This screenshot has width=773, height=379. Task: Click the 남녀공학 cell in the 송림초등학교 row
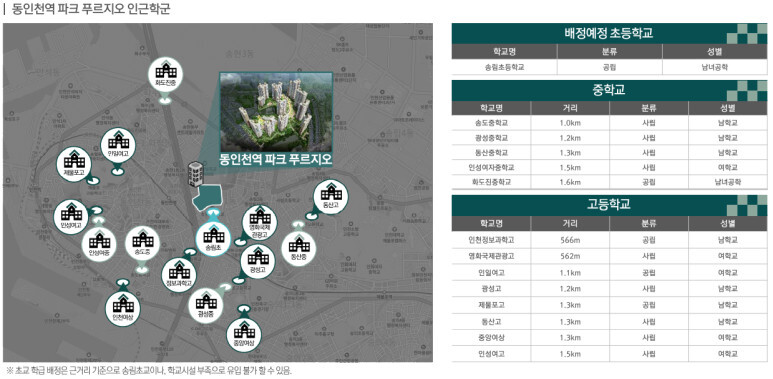click(x=714, y=67)
